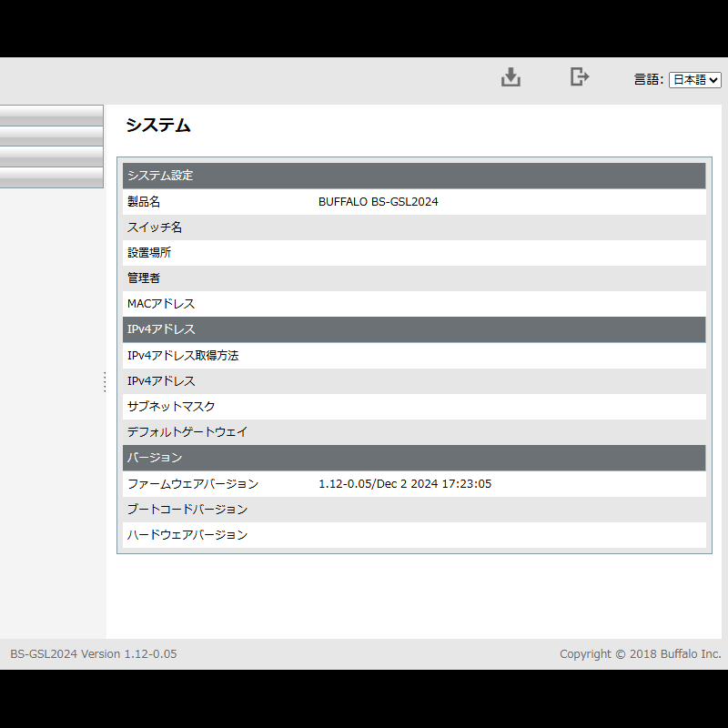Select the bottom blank sidebar menu bar
This screenshot has height=728, width=728.
(51, 177)
